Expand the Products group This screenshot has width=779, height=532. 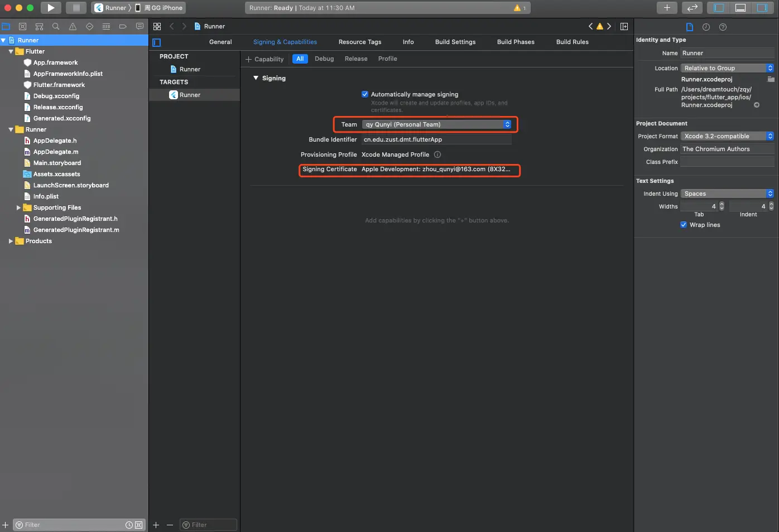[11, 241]
